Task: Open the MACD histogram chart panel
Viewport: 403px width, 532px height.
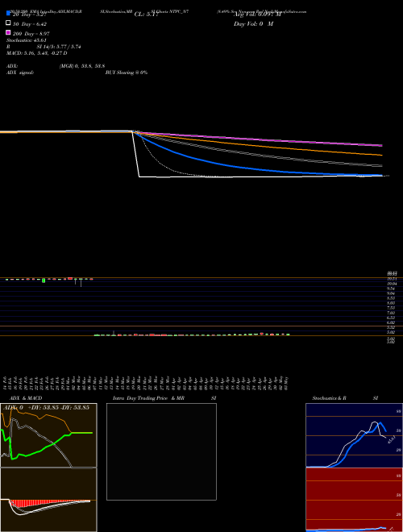Action: (48, 500)
